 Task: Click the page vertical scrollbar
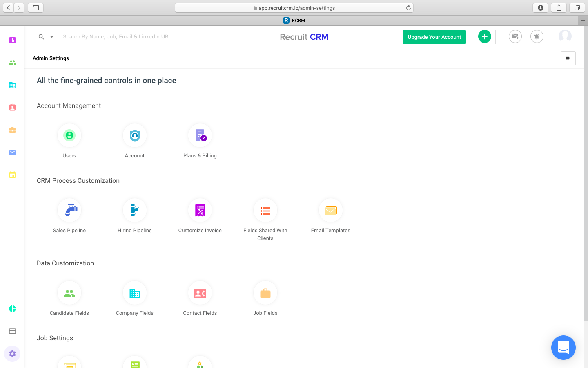coord(586,174)
